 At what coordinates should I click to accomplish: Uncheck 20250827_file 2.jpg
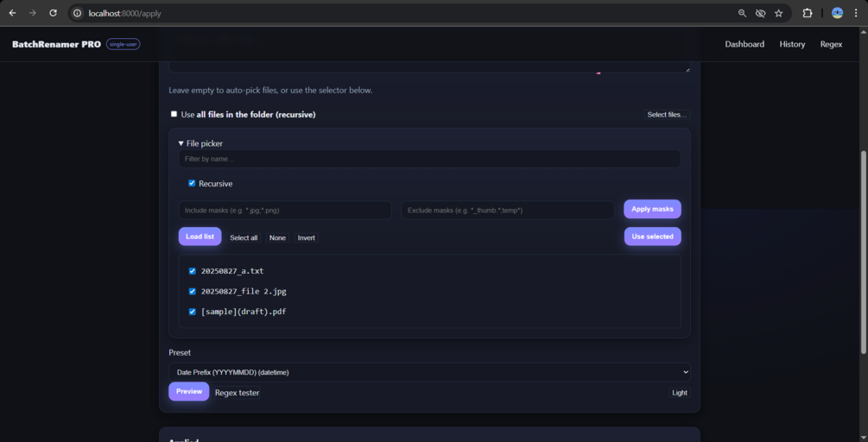192,292
